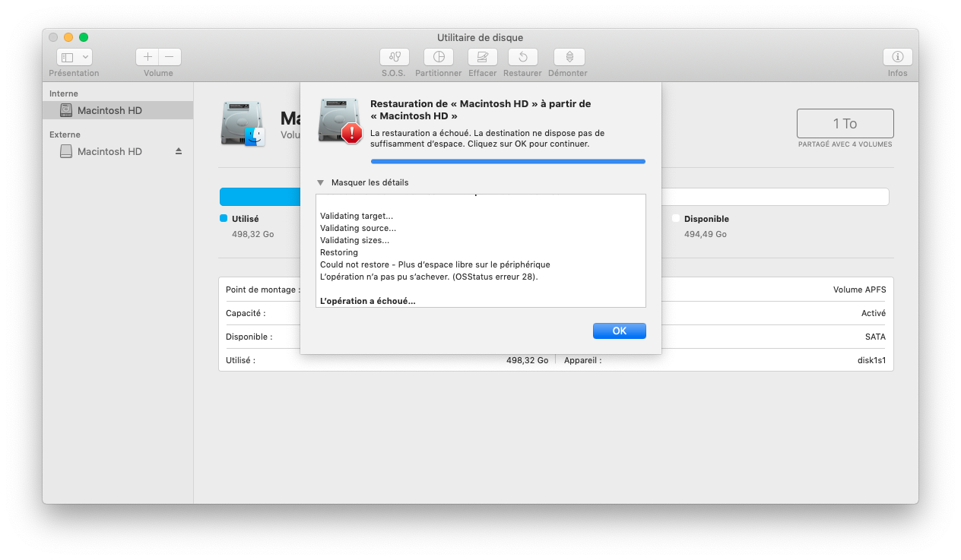Screen dimensions: 961x560
Task: Click the Capacité row label
Action: 246,313
